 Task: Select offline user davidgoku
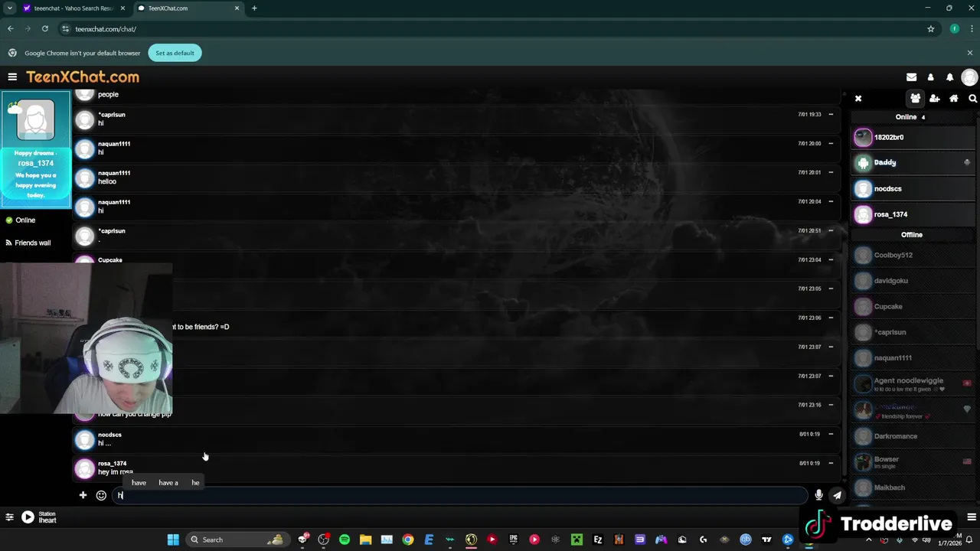click(x=913, y=281)
